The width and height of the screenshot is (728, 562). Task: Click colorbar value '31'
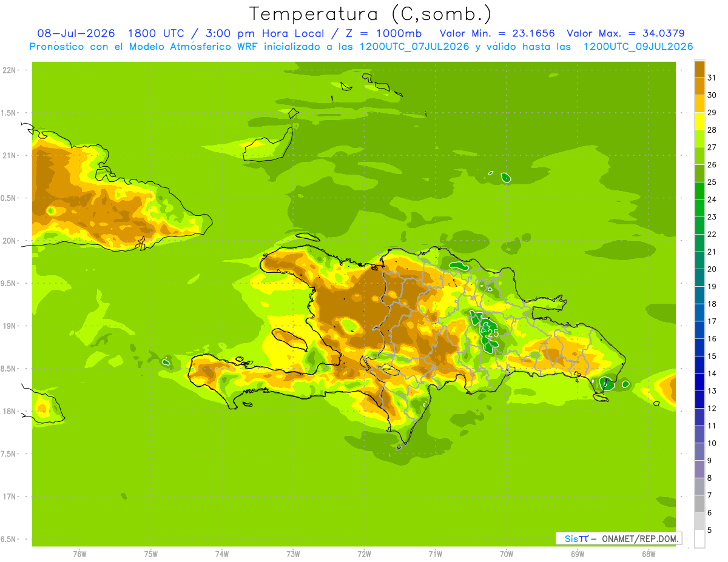712,78
